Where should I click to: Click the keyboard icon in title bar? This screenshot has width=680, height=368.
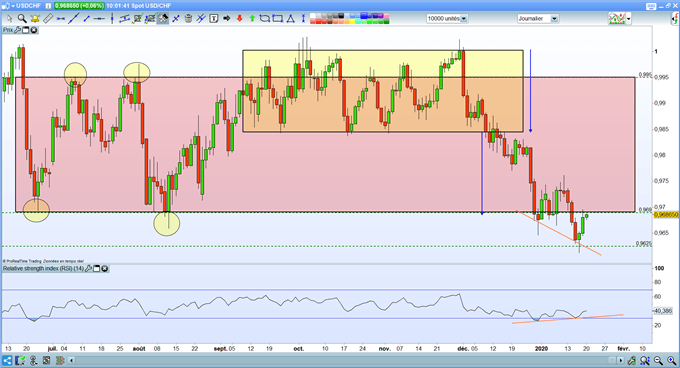(x=651, y=6)
